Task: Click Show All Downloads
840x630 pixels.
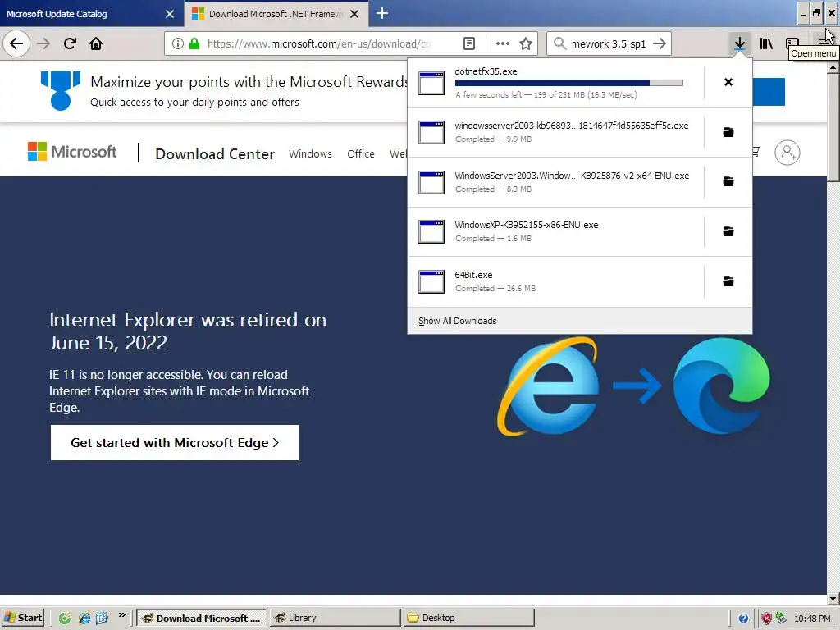Action: [458, 321]
